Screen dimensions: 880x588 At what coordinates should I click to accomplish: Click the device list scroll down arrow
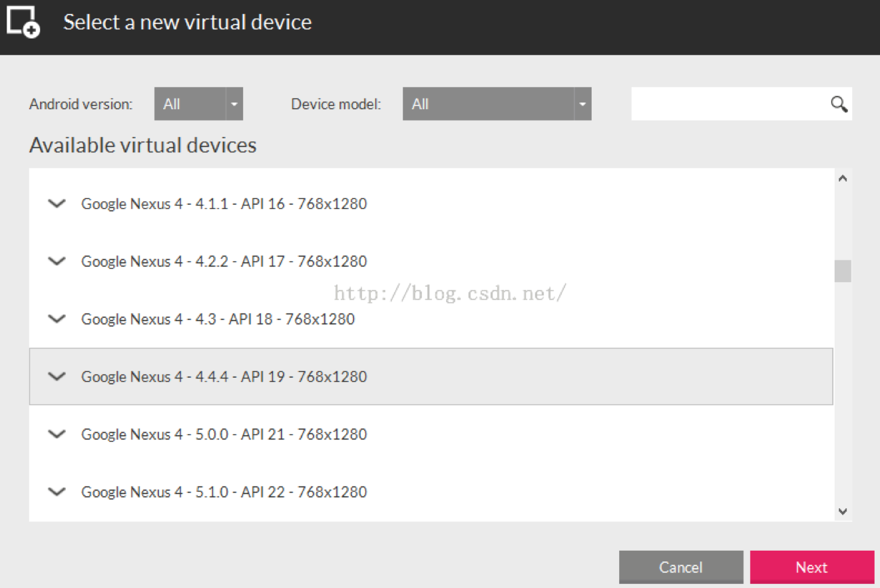[843, 512]
